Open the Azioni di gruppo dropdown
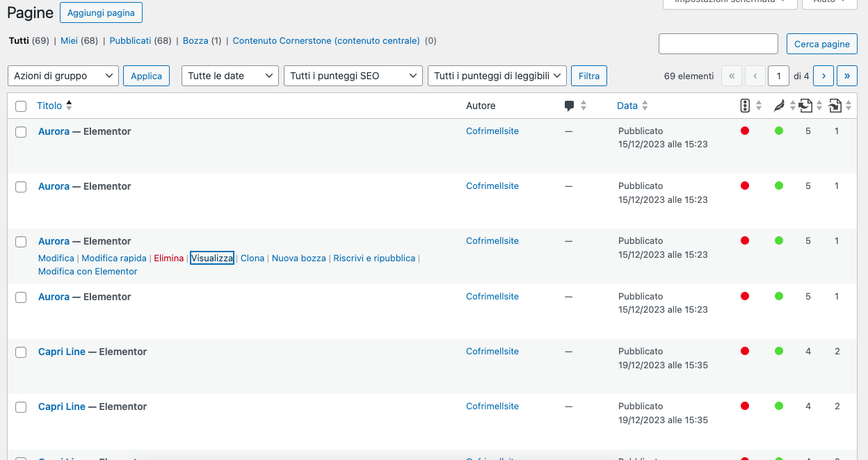 [x=63, y=76]
